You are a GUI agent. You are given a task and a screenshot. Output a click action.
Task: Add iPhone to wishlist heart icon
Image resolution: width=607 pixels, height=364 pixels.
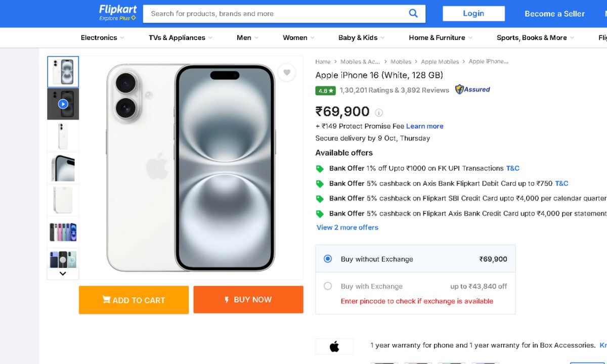[286, 72]
